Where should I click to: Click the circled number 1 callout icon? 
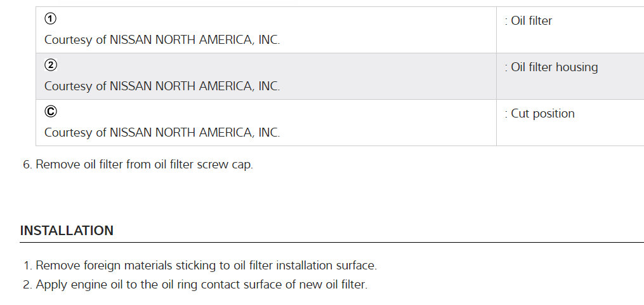50,19
